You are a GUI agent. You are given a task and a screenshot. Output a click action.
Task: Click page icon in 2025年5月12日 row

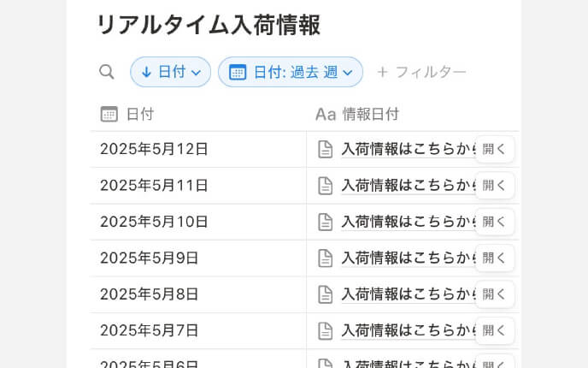[x=325, y=149]
